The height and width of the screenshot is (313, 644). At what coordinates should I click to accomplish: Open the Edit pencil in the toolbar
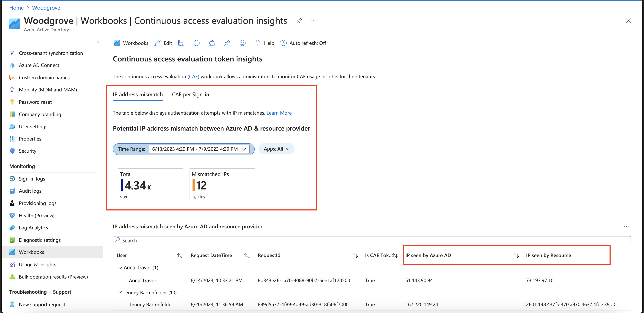[x=163, y=43]
